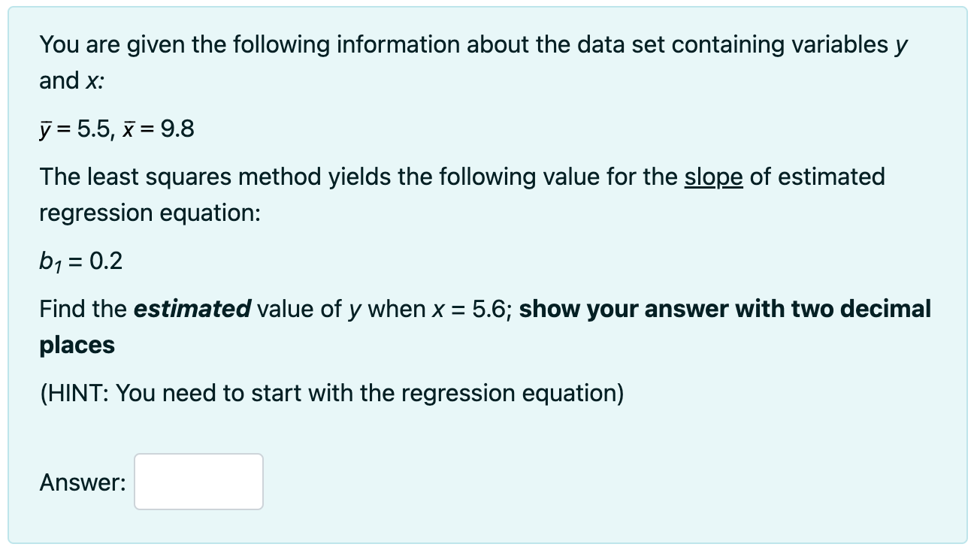The width and height of the screenshot is (980, 550).
Task: Click empty area beside the answer box
Action: (x=601, y=482)
